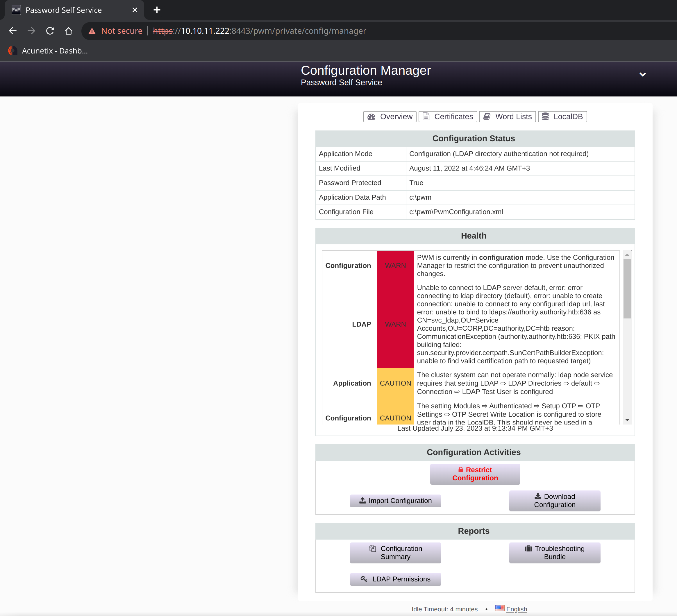Click the browser back arrow
Screen dimensions: 677x616
click(x=13, y=31)
